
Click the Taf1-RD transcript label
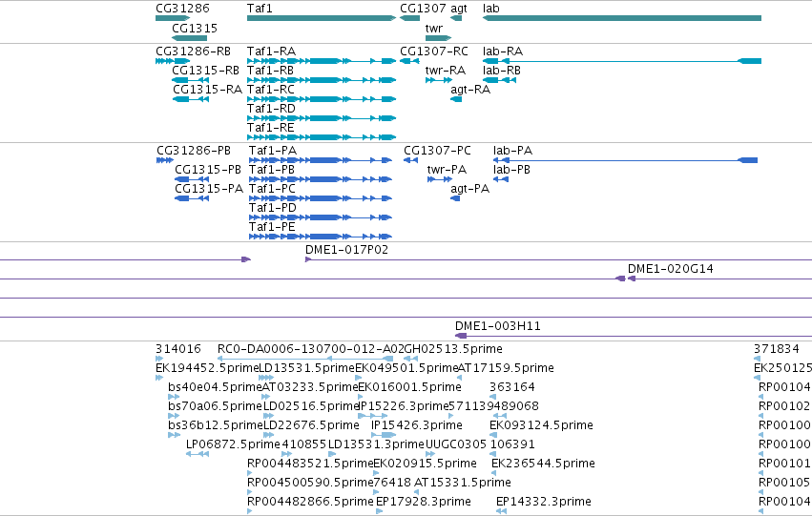pos(271,109)
